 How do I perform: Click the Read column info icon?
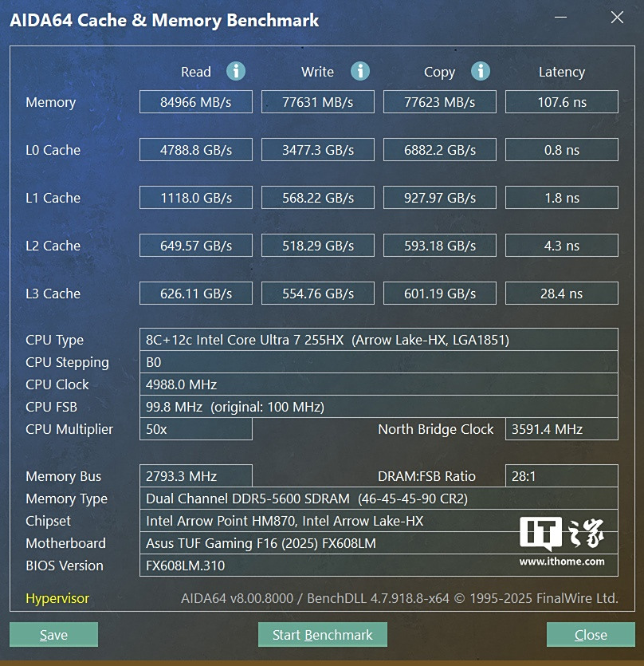pos(236,71)
